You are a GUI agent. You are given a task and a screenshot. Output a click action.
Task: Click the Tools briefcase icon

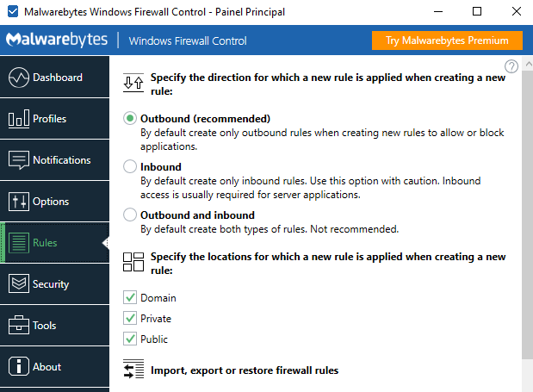coord(19,326)
